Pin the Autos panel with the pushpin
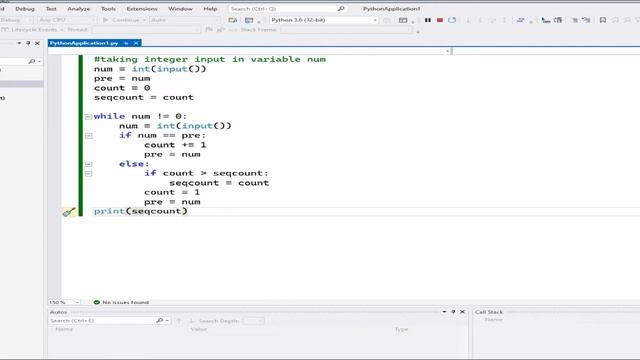 pyautogui.click(x=453, y=312)
